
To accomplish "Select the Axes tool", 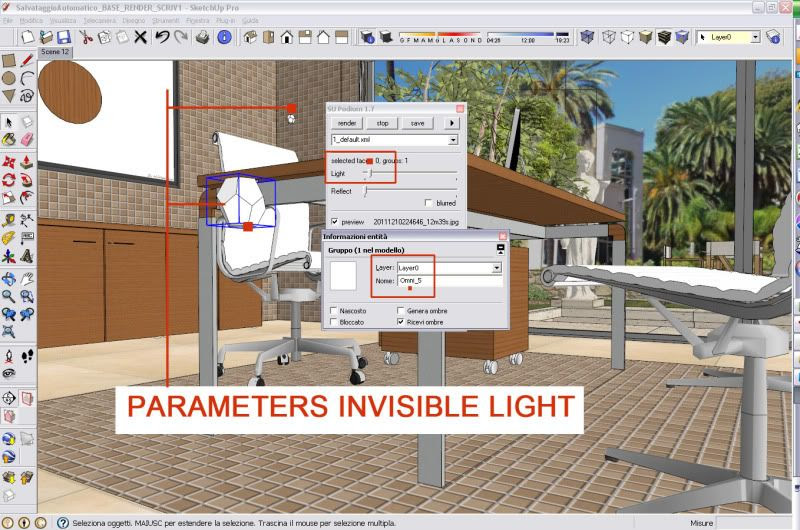I will point(9,256).
